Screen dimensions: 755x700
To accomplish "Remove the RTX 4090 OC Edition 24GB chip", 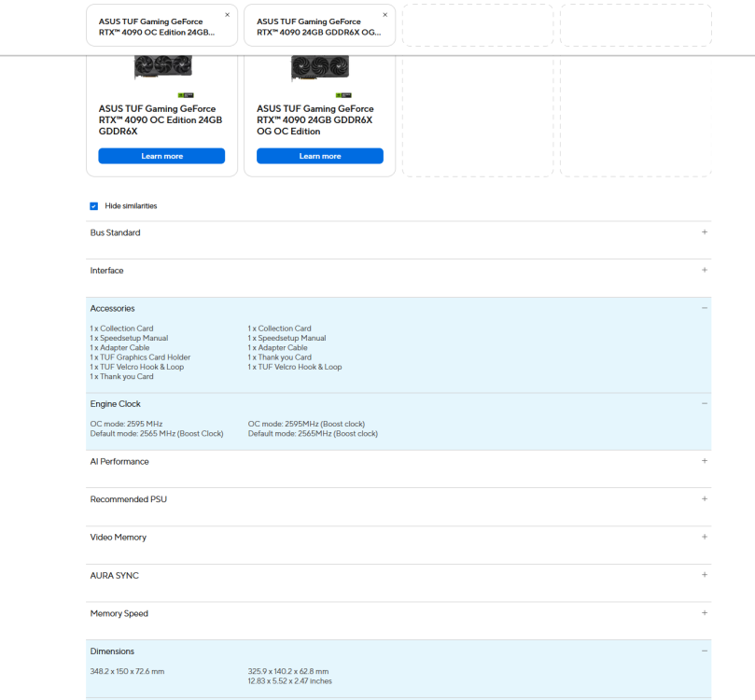I will click(228, 15).
